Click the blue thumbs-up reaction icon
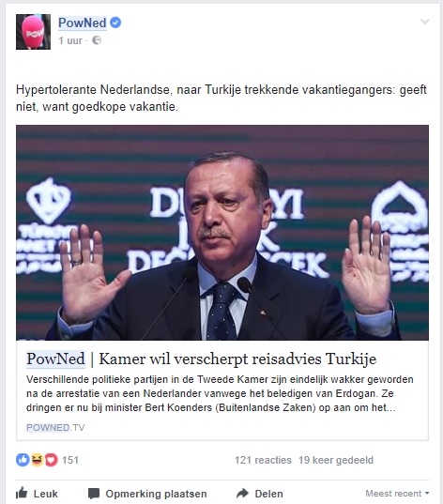The height and width of the screenshot is (504, 443). point(23,460)
